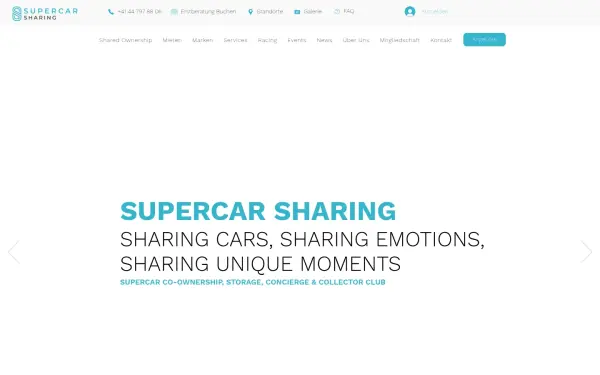Click the Supercar Co-Ownership, Storage, Concierge subtitle
The height and width of the screenshot is (375, 600).
click(253, 282)
